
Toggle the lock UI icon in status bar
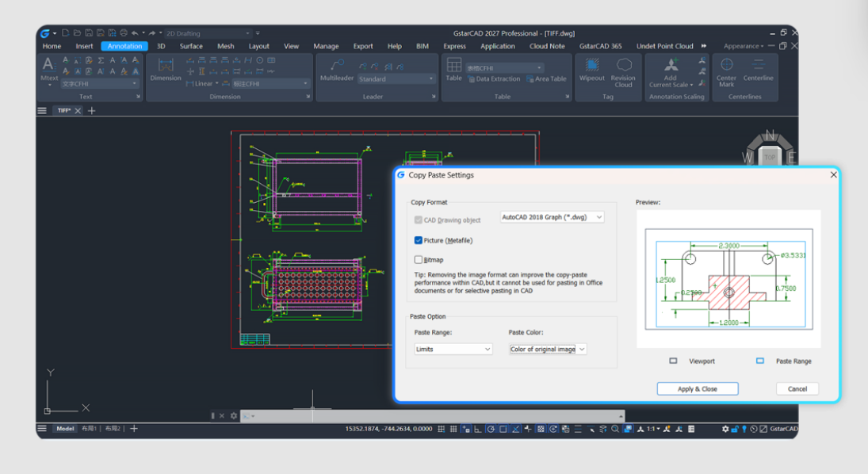[735, 429]
